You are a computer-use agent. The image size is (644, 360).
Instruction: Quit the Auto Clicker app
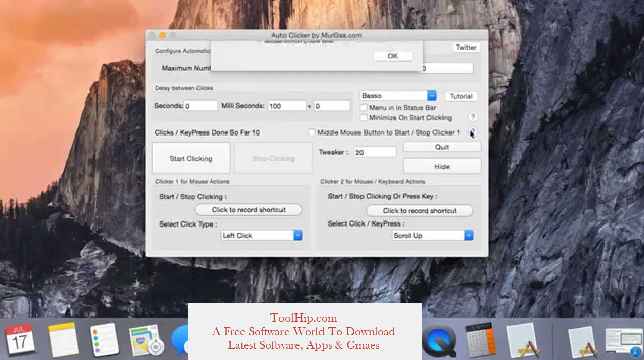[442, 147]
